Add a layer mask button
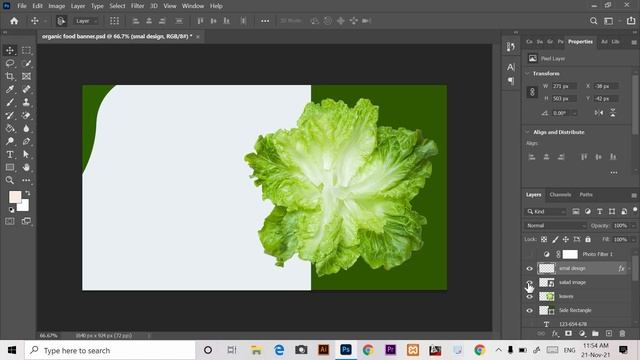 coord(568,333)
